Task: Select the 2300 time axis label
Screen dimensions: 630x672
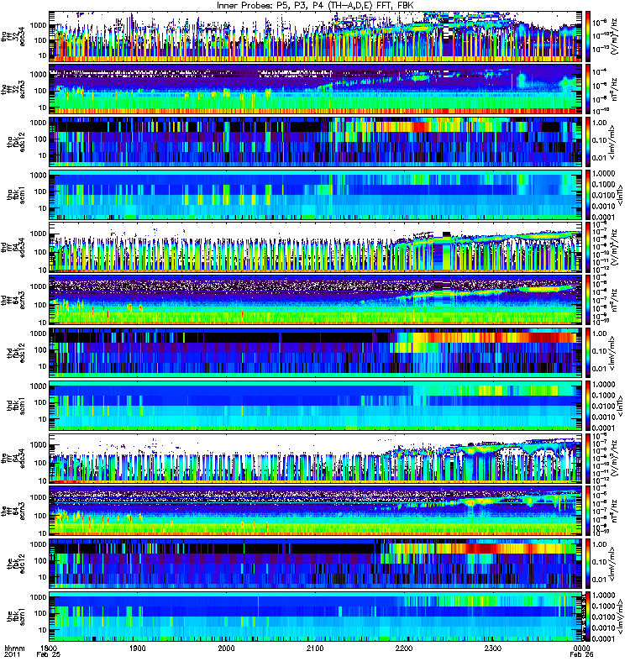Action: (493, 648)
